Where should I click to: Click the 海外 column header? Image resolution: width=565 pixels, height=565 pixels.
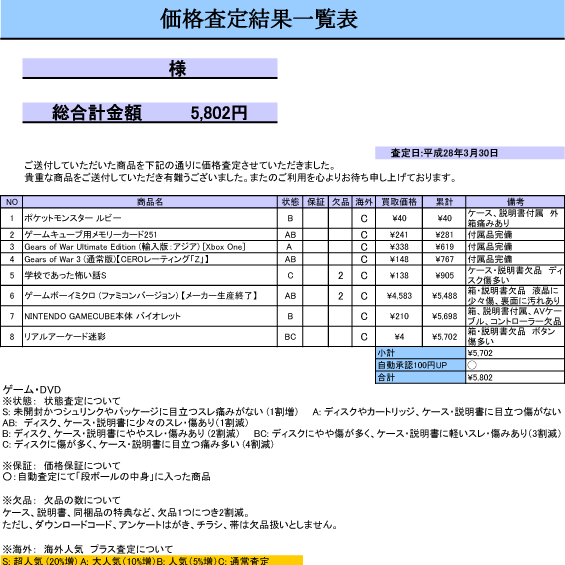point(364,202)
